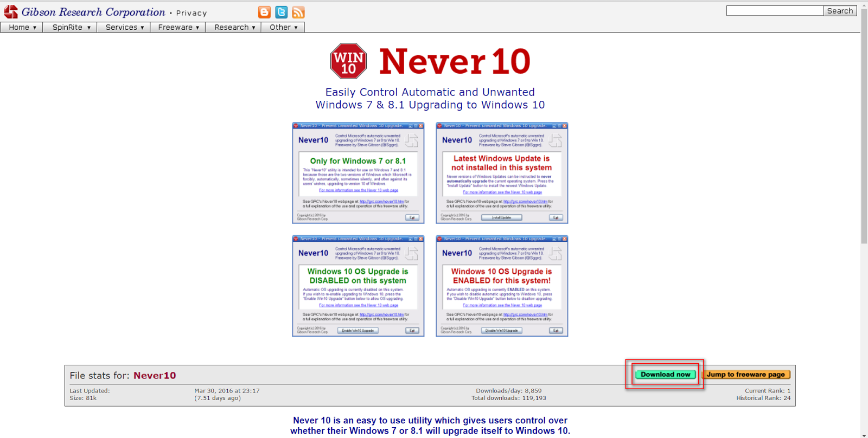Click the 'Size: 81k' text
Viewport: 868px width, 438px height.
coord(83,398)
